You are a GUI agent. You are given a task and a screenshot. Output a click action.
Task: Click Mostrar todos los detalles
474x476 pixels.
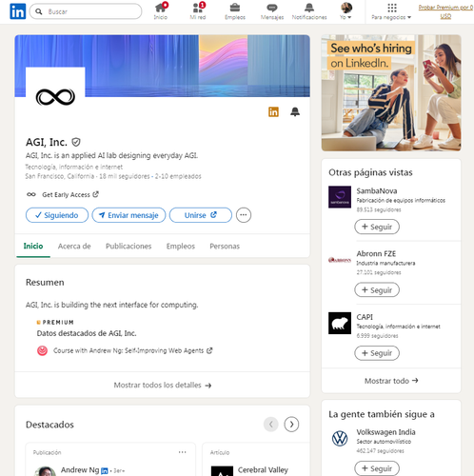tap(163, 385)
